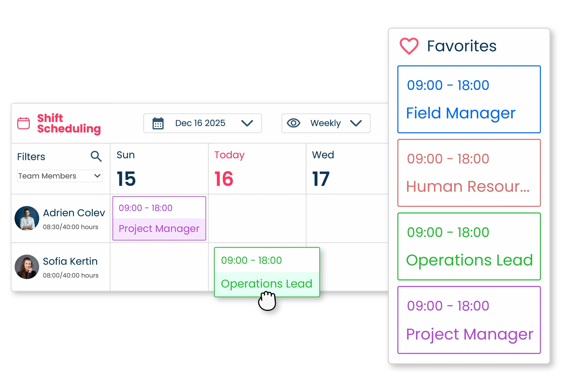The width and height of the screenshot is (571, 392).
Task: Expand the Dec 16 2025 date chevron
Action: click(x=247, y=123)
